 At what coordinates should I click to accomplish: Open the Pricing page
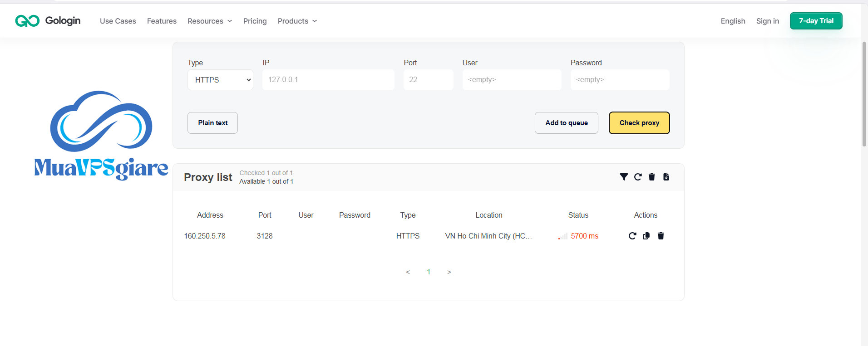coord(255,21)
